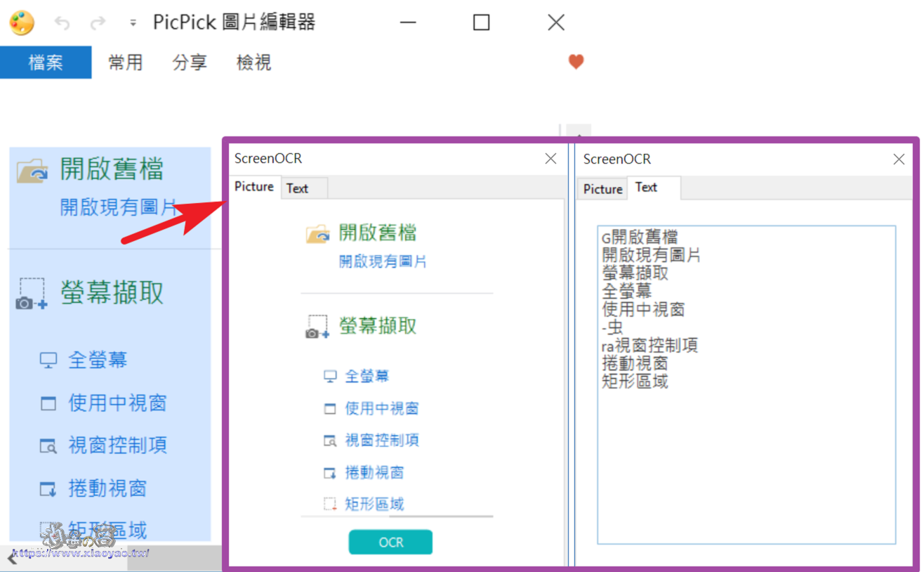The height and width of the screenshot is (572, 924).
Task: Click the recognized line 螢幕擷取 in results
Action: [x=635, y=273]
